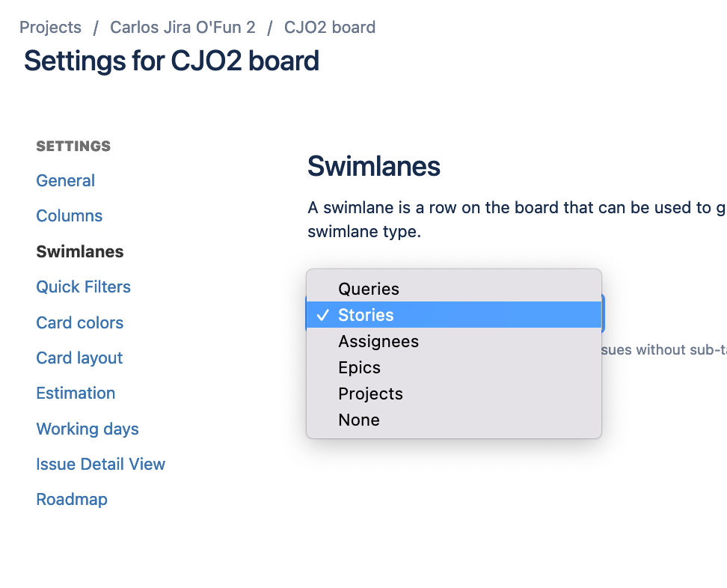Go to Carlos Jira O'Fun 2 breadcrumb
This screenshot has height=588, width=727.
(x=182, y=28)
